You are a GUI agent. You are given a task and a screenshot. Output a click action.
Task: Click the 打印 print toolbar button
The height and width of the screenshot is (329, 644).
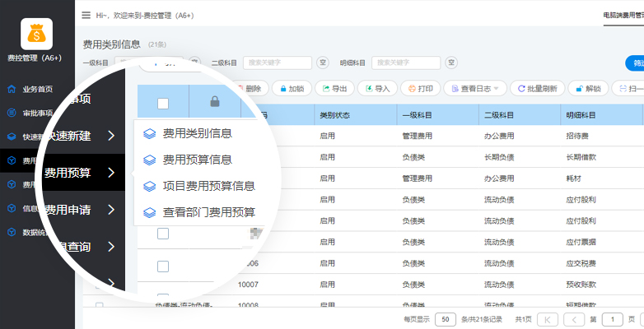point(420,88)
